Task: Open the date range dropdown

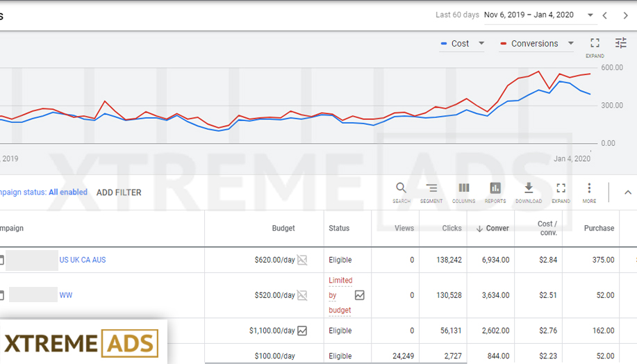Action: coord(590,15)
